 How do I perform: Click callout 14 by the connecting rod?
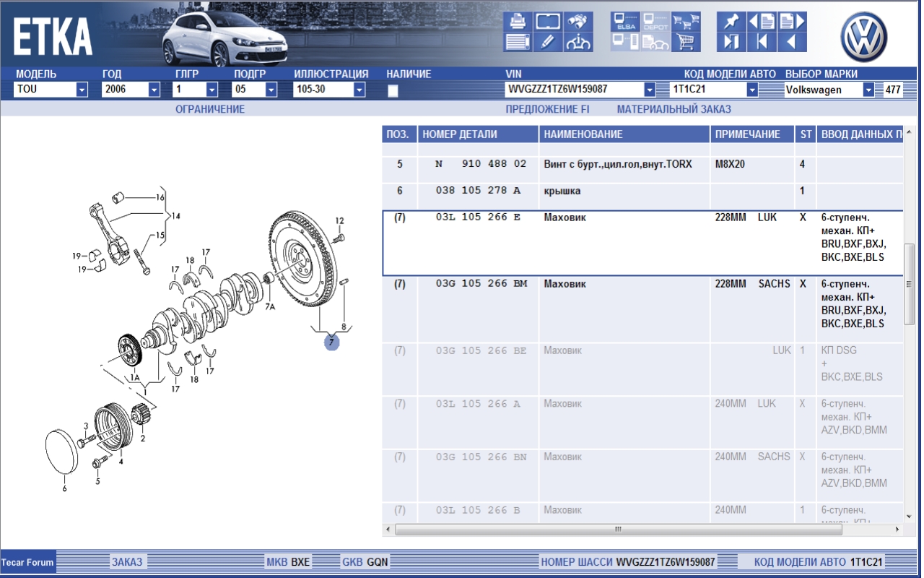pyautogui.click(x=175, y=216)
